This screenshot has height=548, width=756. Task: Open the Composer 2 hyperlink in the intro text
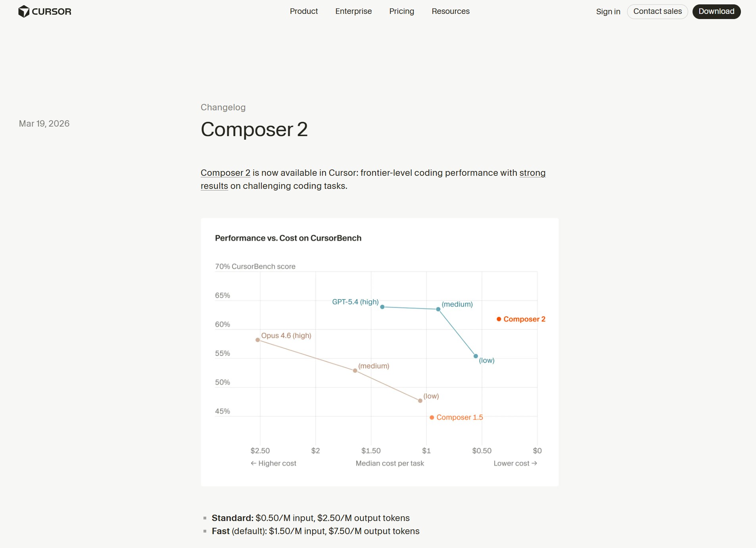(225, 173)
